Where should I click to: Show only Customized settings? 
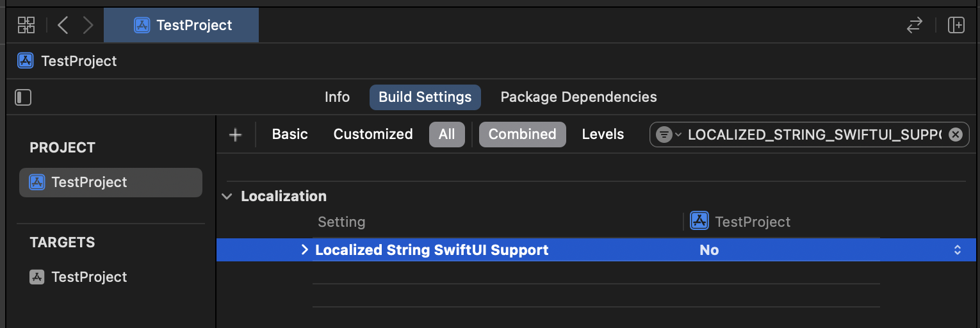tap(373, 135)
